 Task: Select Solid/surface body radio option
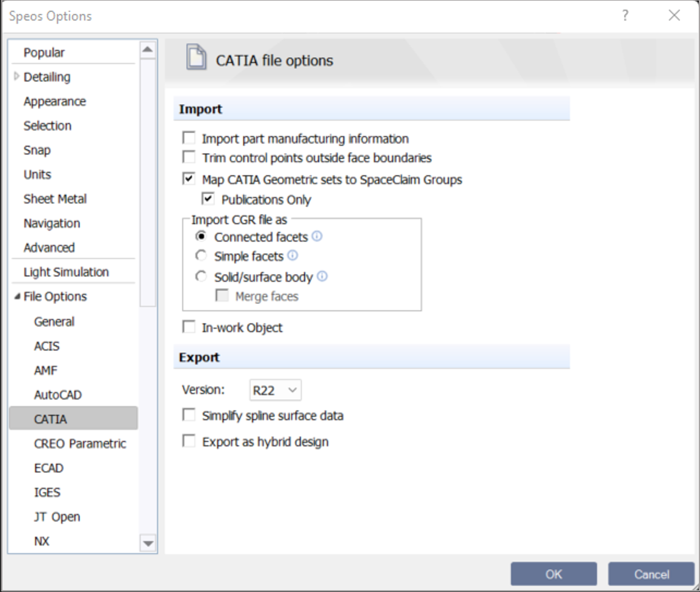(x=201, y=277)
